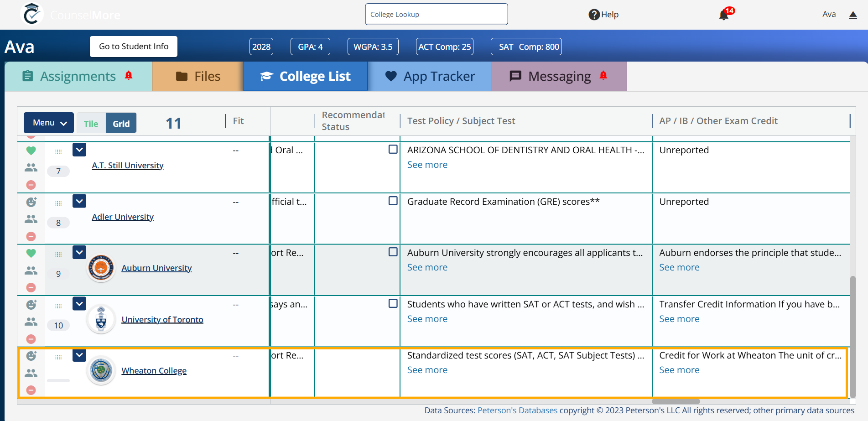Open the University of Toronto link
The height and width of the screenshot is (421, 868).
162,319
